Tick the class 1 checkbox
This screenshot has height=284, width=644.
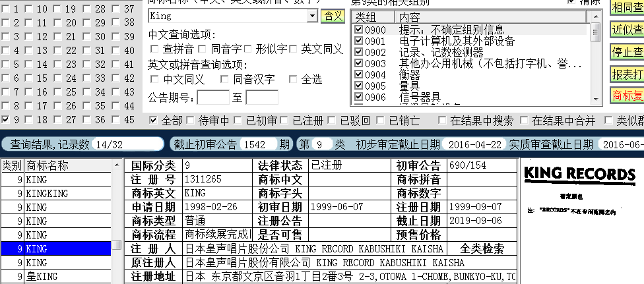coord(5,9)
